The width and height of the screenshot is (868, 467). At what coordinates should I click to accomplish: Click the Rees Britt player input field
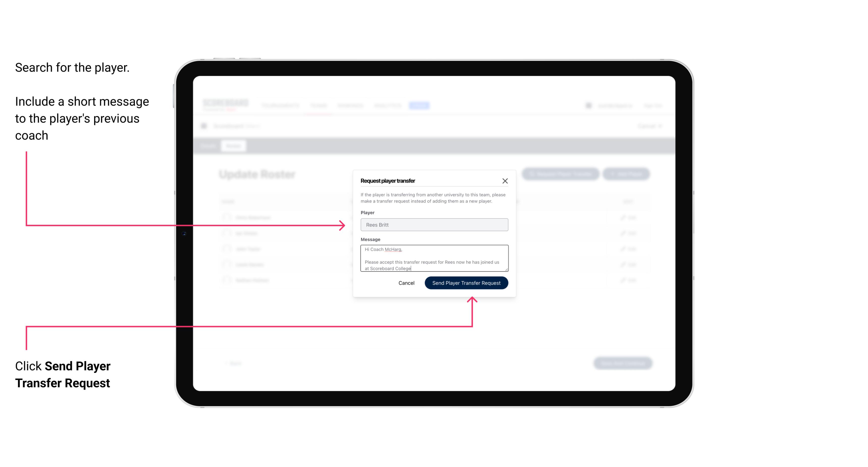(x=433, y=224)
